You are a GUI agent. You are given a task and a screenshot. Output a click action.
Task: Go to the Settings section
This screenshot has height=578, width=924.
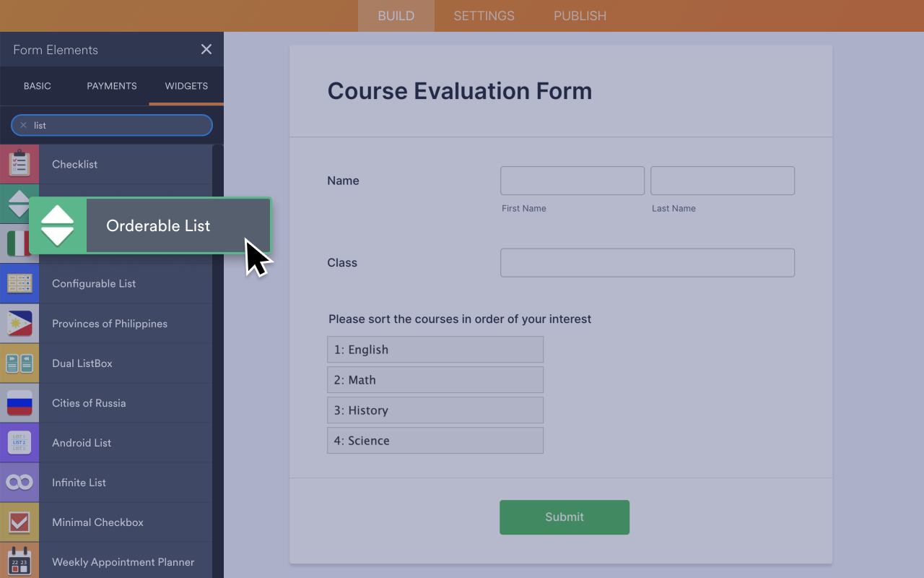click(x=484, y=16)
